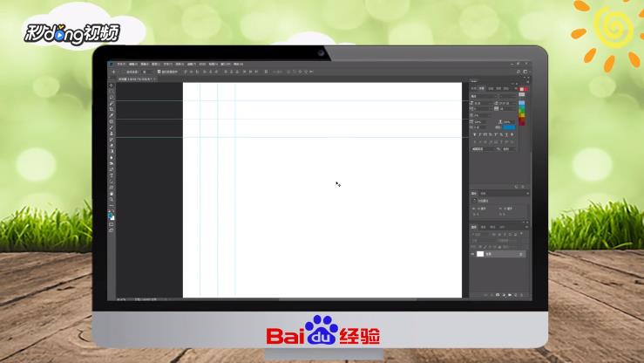
Task: Open the language dropdown in the Character panel
Action: coord(483,149)
